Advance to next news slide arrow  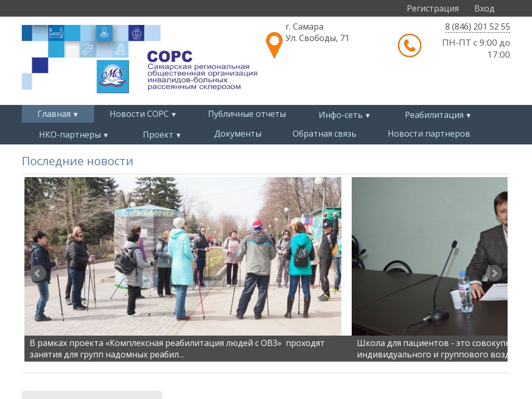494,273
